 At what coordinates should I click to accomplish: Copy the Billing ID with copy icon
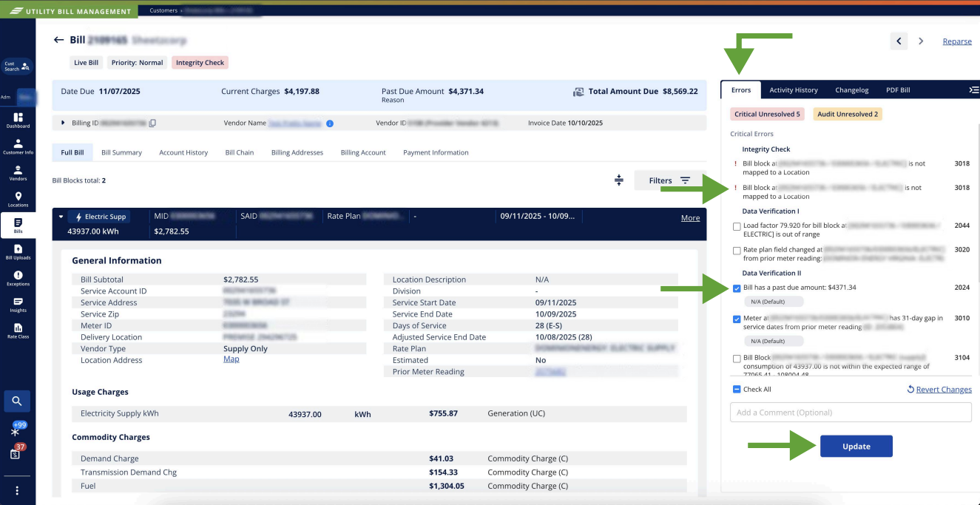[x=152, y=123]
